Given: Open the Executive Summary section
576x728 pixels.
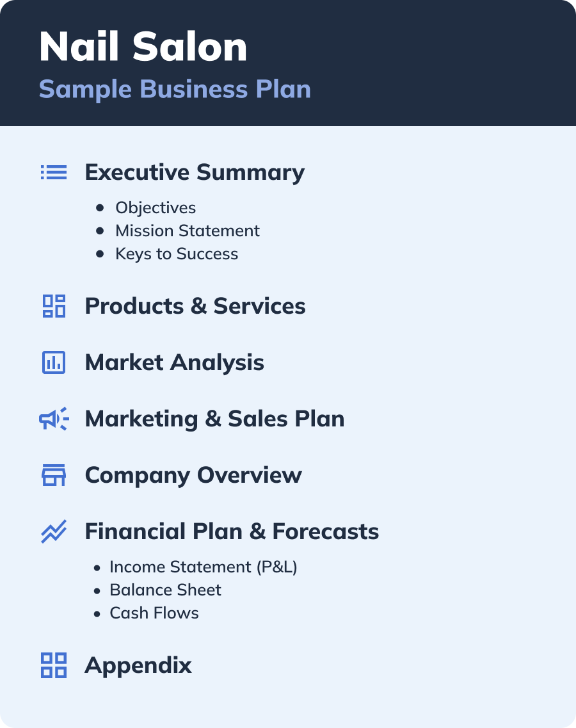Looking at the screenshot, I should click(195, 172).
